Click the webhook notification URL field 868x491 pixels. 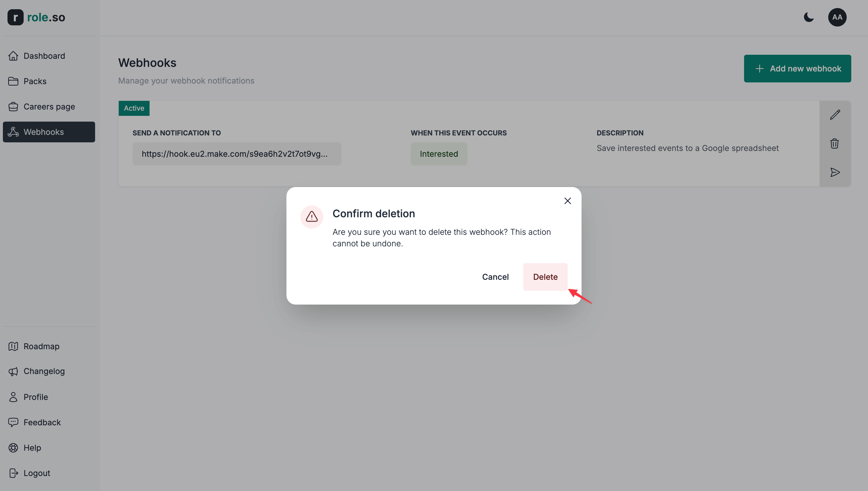pos(237,154)
